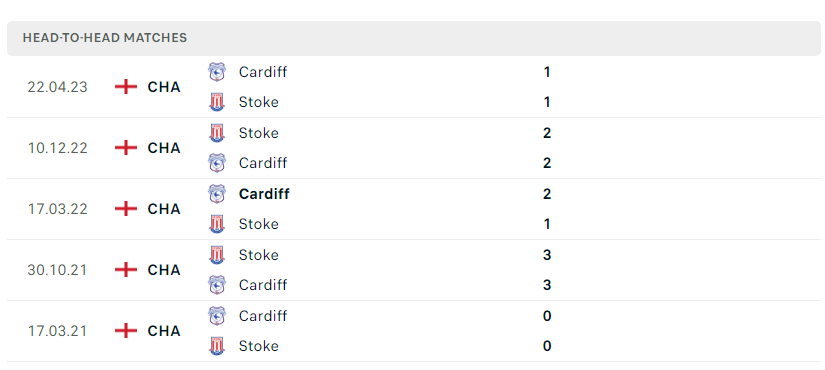Select CHA league label for 10.12.22 match
Viewport: 825px width, 370px height.
(164, 148)
